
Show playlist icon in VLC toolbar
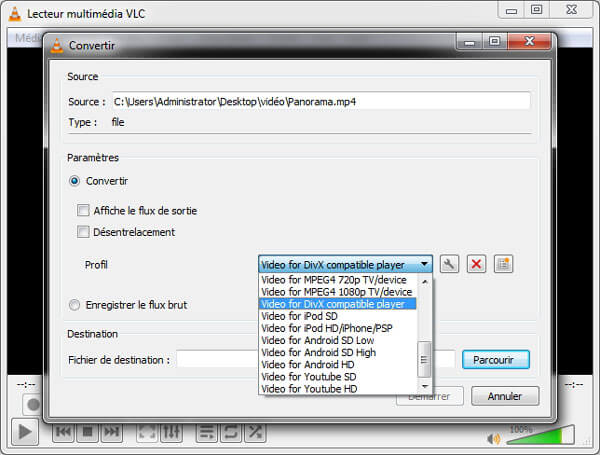coord(207,432)
